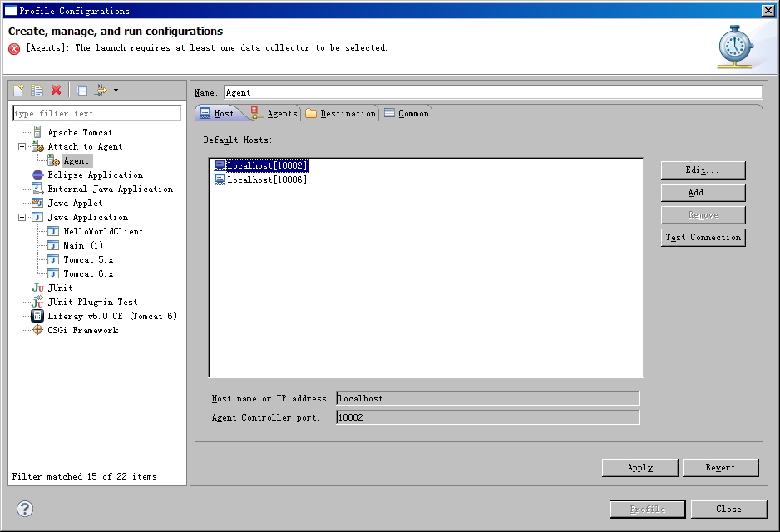Click the JUnit Plug-in Test icon

tap(37, 302)
